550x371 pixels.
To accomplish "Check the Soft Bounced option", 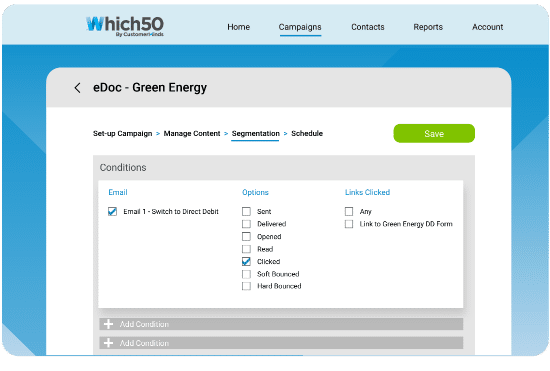I will (x=246, y=274).
